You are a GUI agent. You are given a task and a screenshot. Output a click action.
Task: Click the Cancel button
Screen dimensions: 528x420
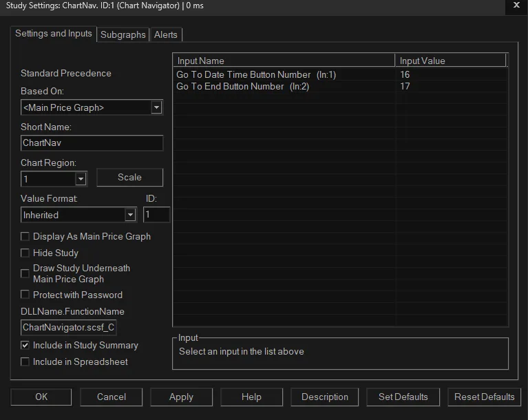coord(111,397)
